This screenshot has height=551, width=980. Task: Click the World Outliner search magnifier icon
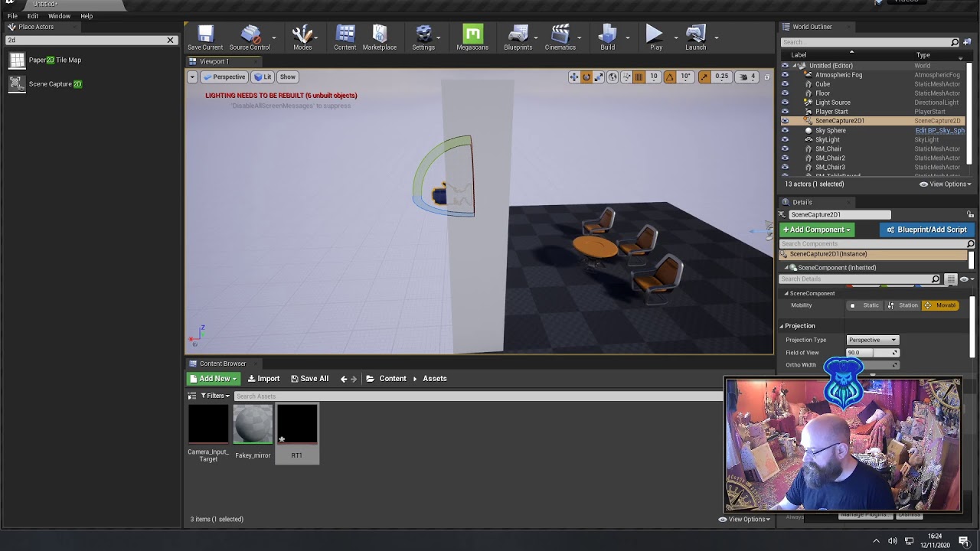click(955, 42)
